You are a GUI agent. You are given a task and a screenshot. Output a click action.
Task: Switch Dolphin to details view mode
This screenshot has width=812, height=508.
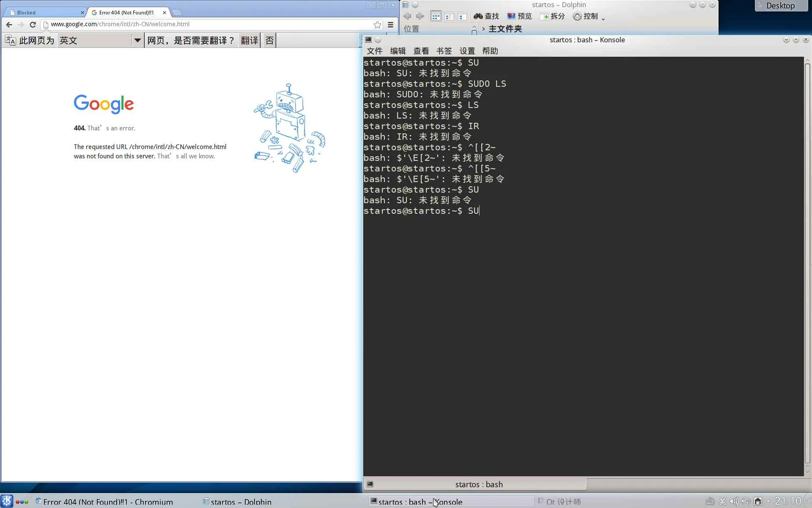tap(462, 16)
